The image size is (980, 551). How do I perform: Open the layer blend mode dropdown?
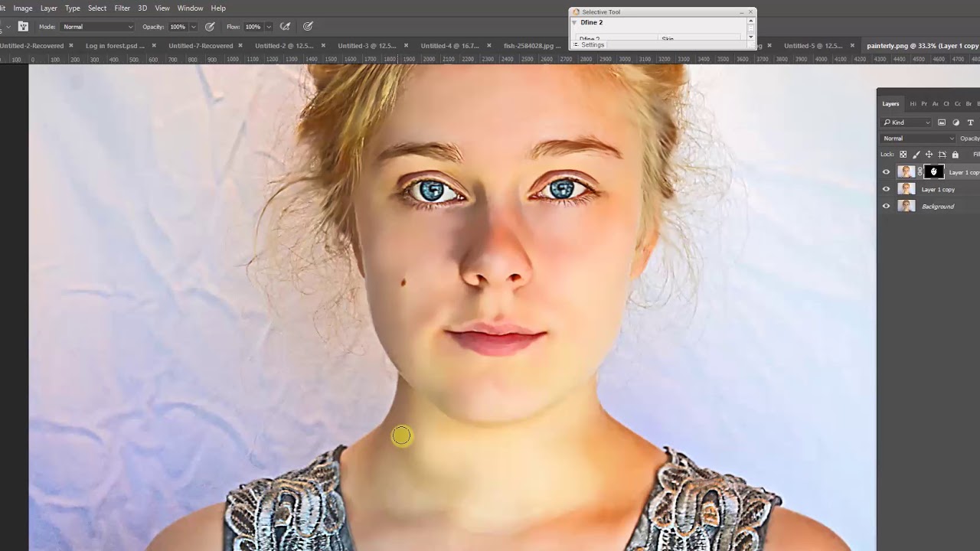pyautogui.click(x=919, y=139)
